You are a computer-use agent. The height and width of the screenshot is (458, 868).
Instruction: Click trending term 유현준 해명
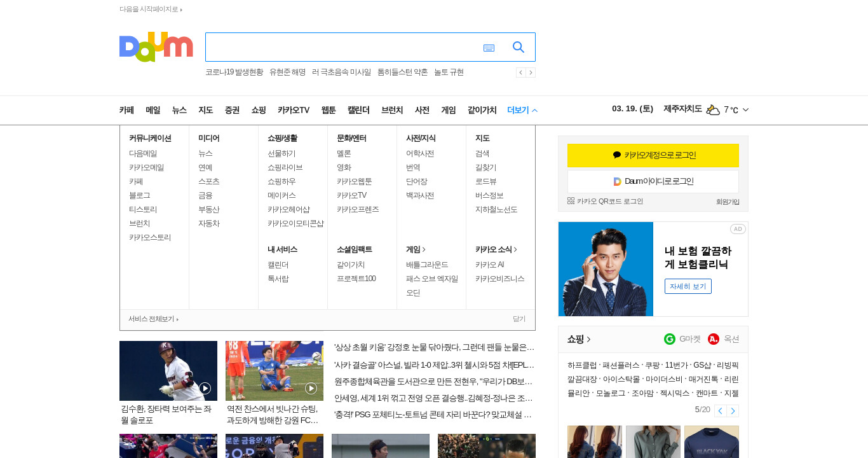point(287,73)
